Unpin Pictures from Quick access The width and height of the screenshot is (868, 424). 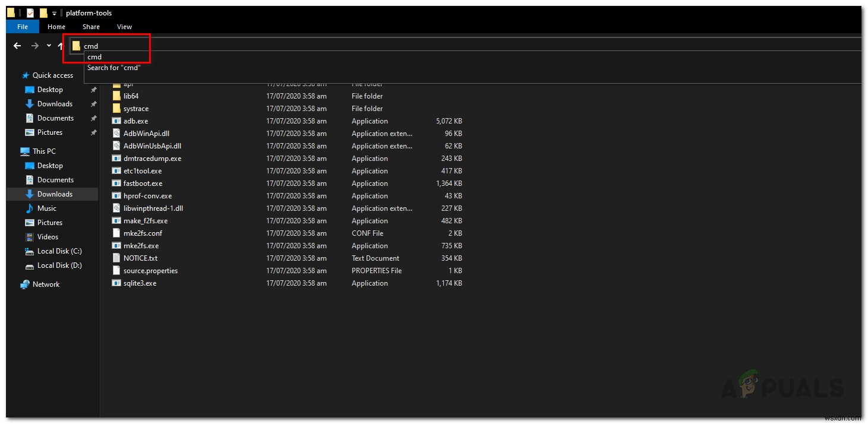[x=93, y=132]
